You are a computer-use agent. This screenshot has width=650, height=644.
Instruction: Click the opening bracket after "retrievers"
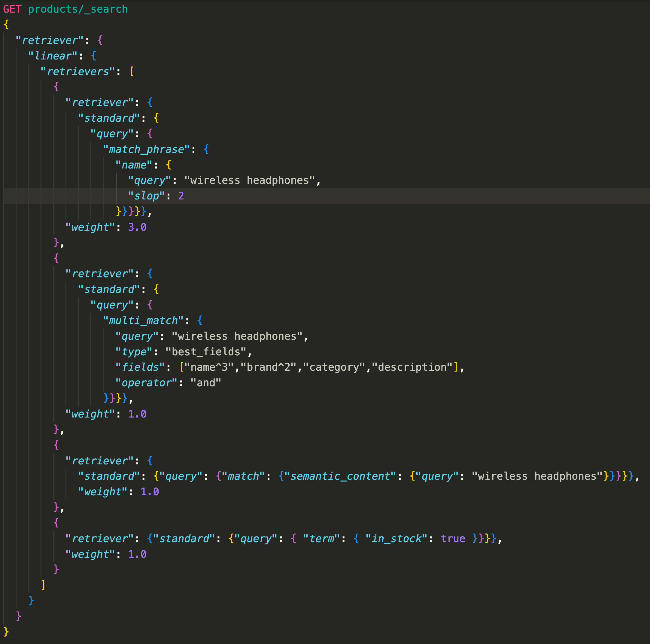132,71
